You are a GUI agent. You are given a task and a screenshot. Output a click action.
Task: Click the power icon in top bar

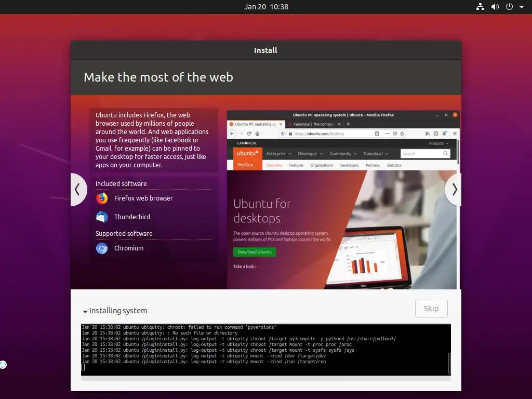coord(509,7)
